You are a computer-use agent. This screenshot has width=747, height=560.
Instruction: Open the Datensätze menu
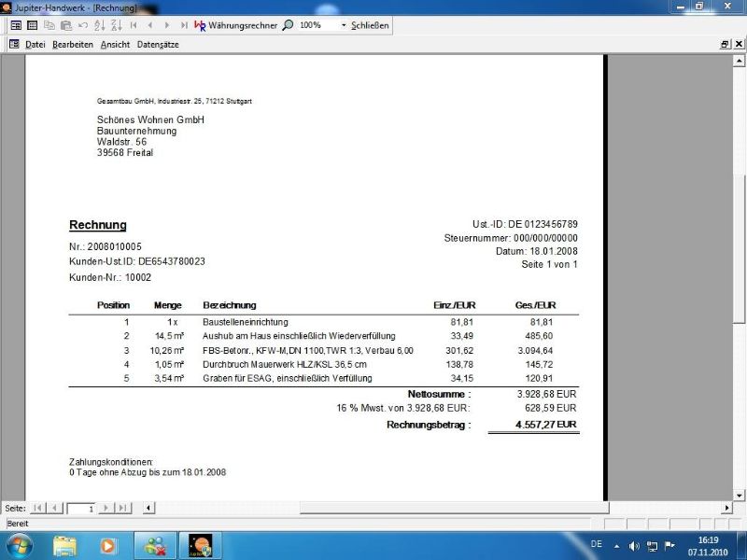coord(158,44)
